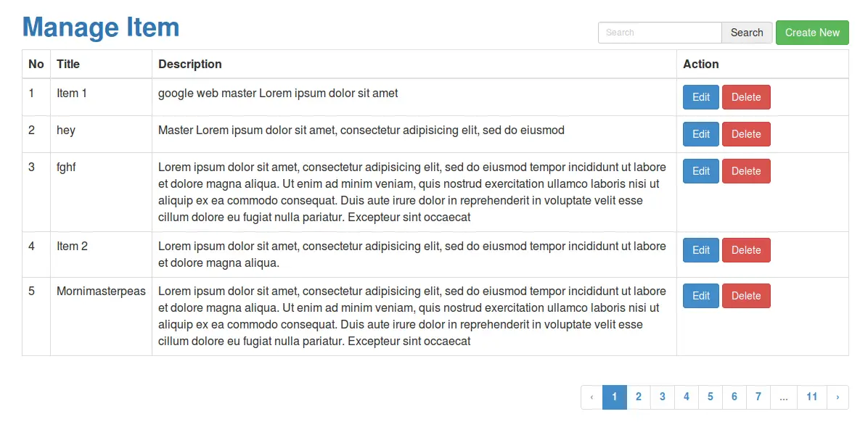Delete the row titled Item 2

click(746, 249)
